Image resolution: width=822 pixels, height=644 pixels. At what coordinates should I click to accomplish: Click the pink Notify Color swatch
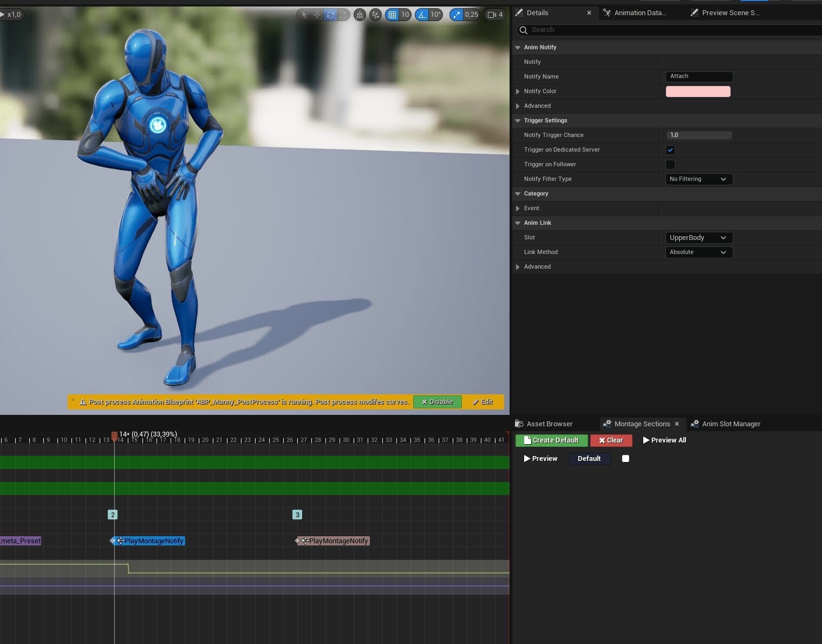pos(698,92)
